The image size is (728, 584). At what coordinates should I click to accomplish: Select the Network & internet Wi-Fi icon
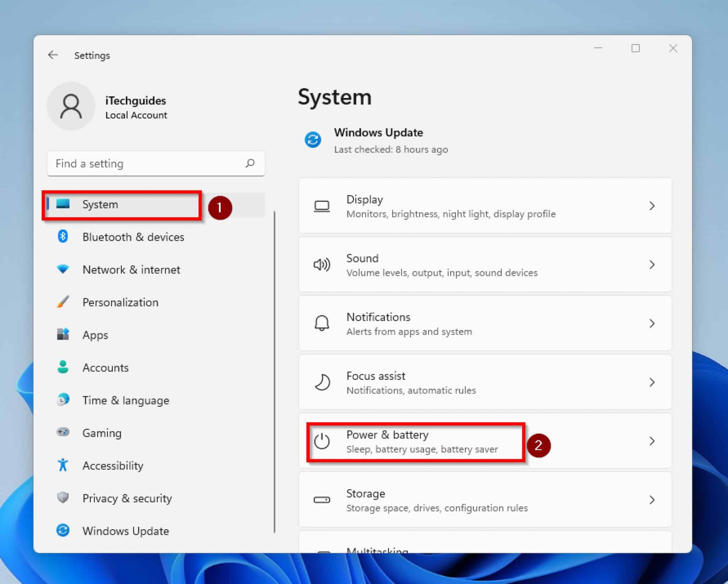pyautogui.click(x=63, y=269)
